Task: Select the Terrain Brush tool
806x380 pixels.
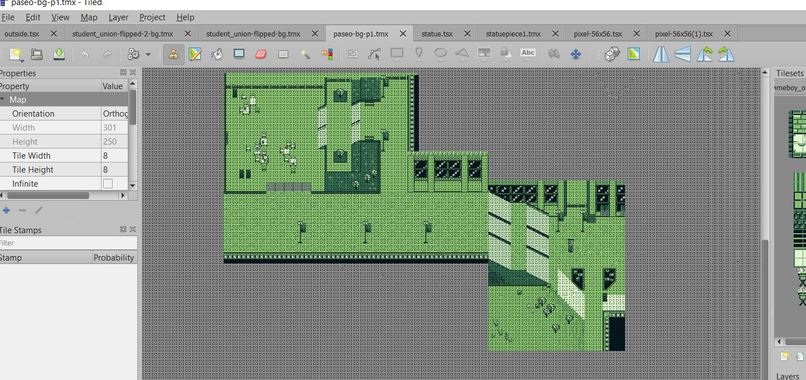Action: [x=195, y=54]
